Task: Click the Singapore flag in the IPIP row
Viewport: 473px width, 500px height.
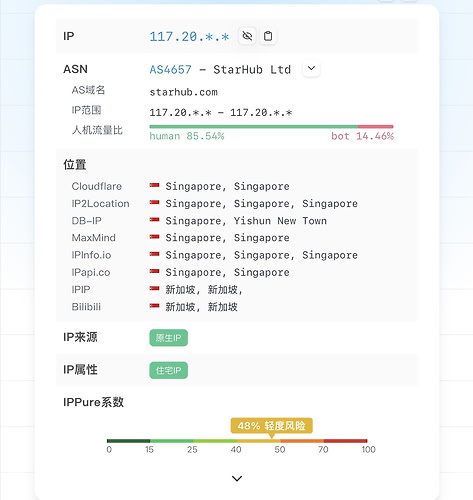Action: click(x=154, y=288)
